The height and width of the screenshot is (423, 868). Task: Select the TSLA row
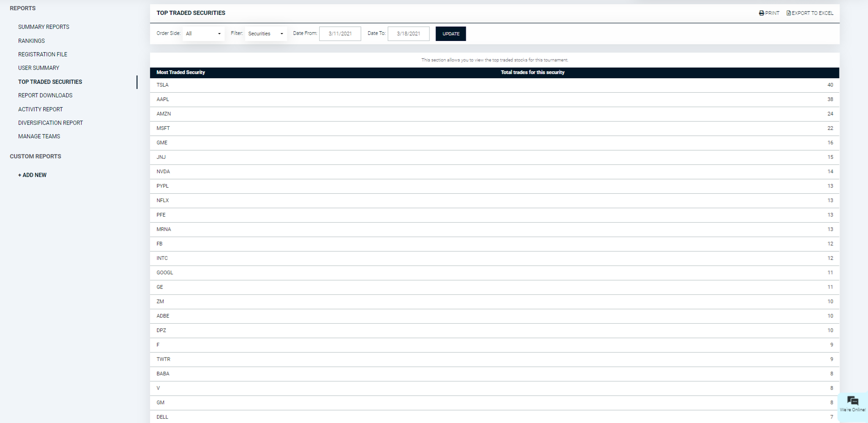[495, 85]
